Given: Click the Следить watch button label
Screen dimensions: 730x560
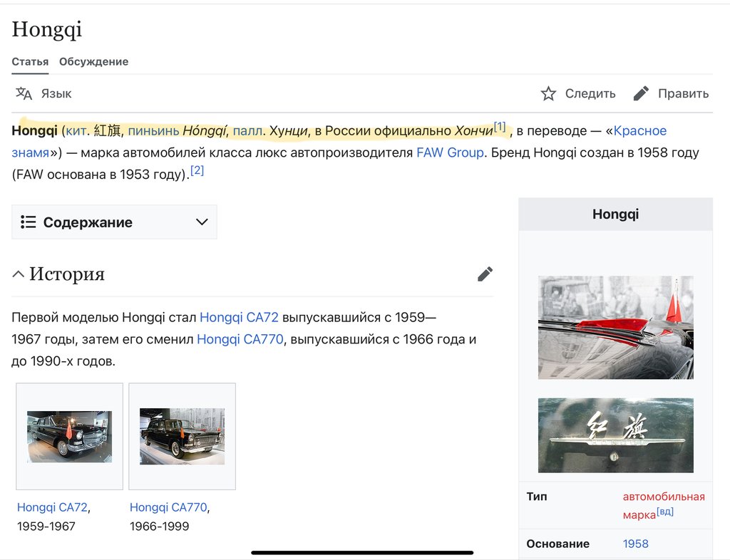Looking at the screenshot, I should click(590, 93).
